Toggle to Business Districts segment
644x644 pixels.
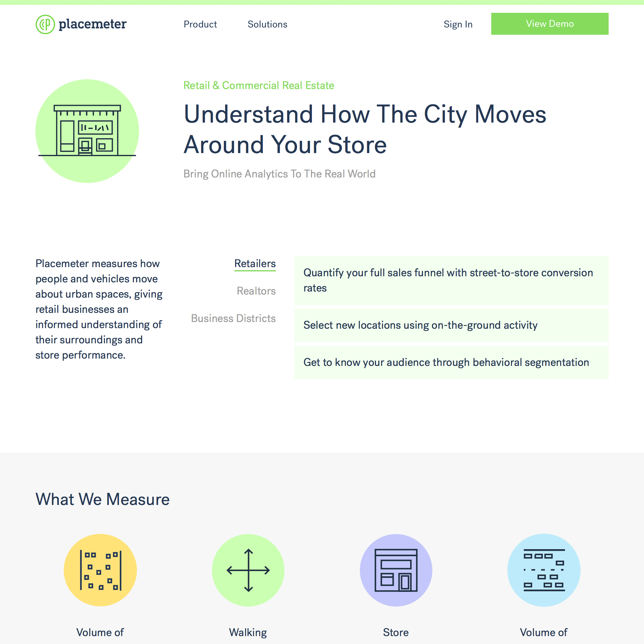click(x=233, y=318)
